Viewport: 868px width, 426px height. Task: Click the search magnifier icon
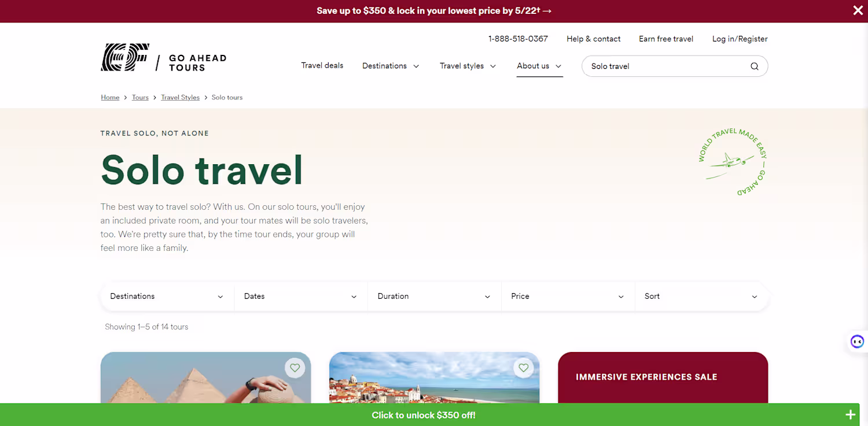click(x=754, y=66)
